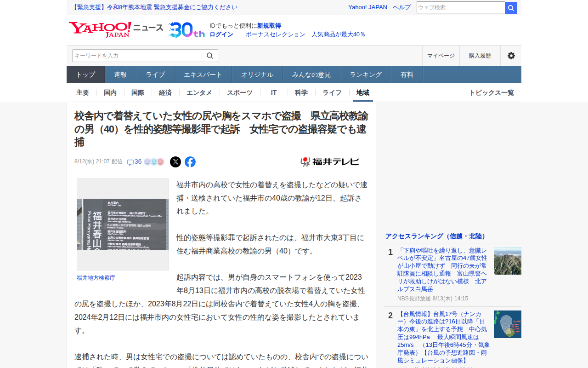Screen dimensions: 588x368
Task: Click the NBS長野放送 8/13(木) 14:15 source text
Action: pyautogui.click(x=433, y=299)
